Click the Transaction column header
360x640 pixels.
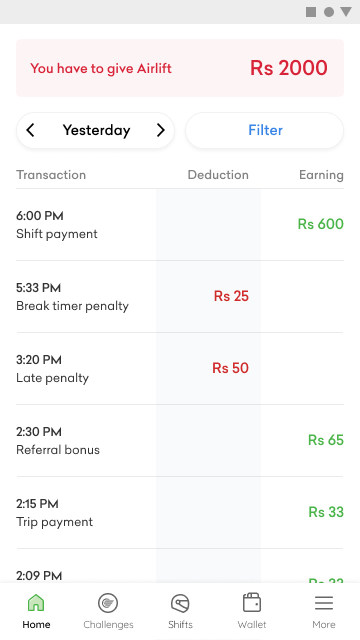51,175
